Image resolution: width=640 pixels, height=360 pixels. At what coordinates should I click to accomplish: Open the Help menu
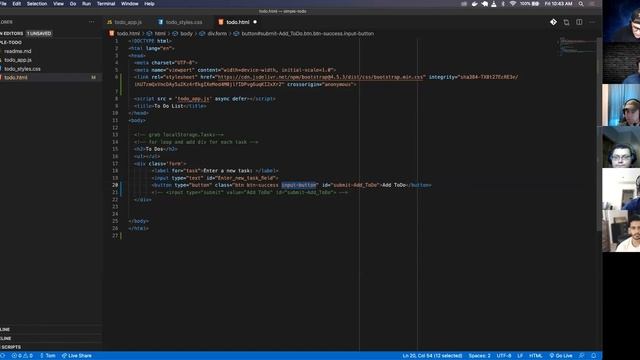(149, 4)
